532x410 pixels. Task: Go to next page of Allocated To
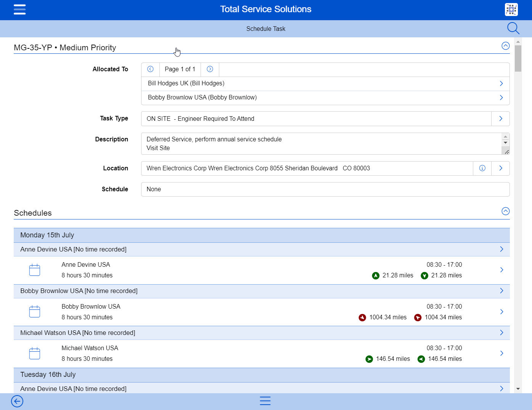point(210,69)
